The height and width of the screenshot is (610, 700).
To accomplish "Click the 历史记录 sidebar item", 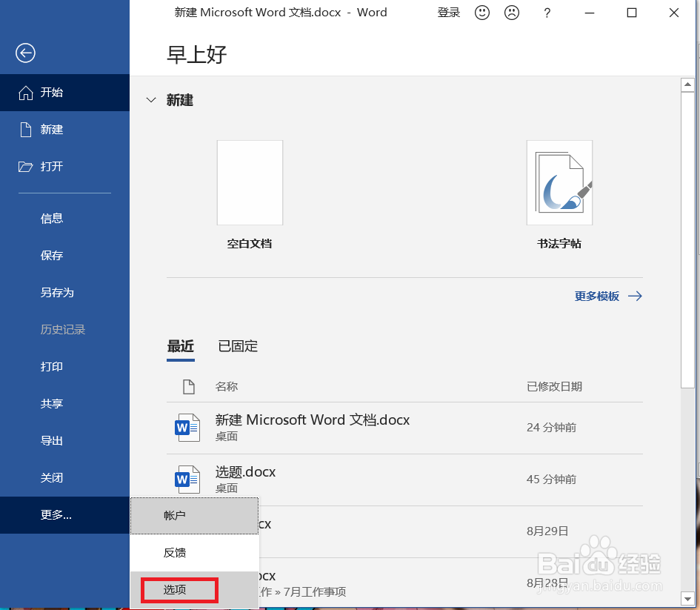I will (x=63, y=330).
